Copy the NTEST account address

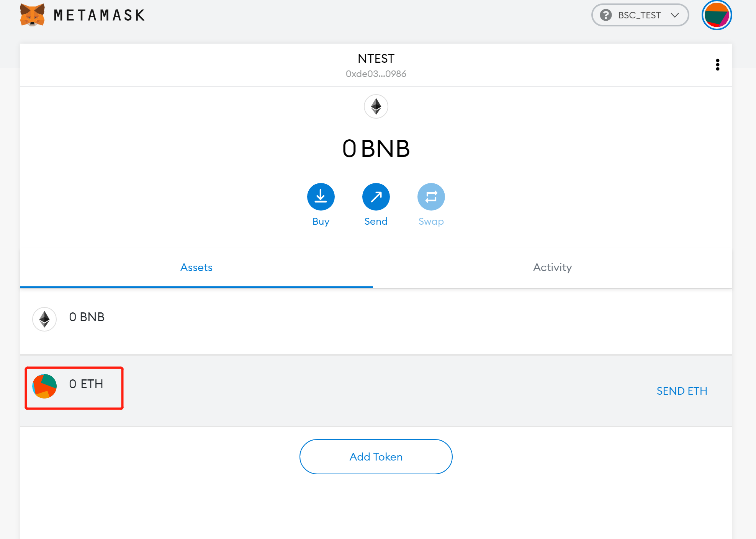[376, 73]
